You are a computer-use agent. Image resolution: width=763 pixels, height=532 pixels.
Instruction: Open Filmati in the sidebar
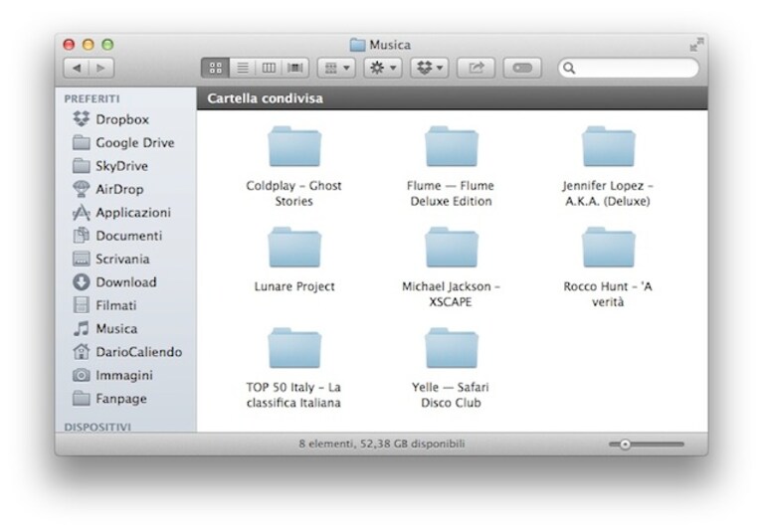125,305
